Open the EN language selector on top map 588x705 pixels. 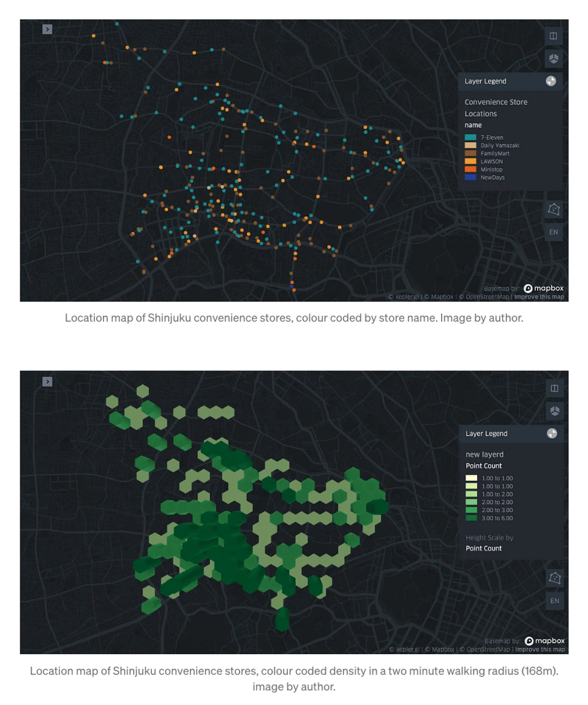553,232
